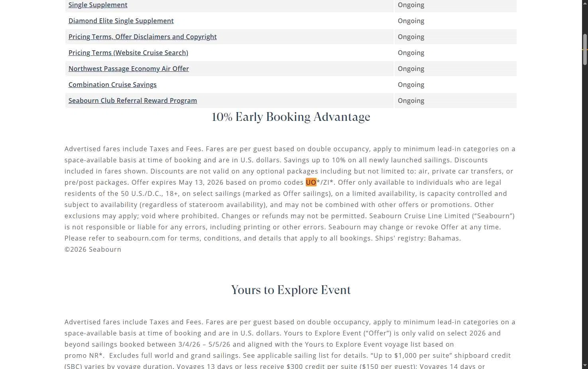588x369 pixels.
Task: Click the Yours to Explore Event heading
Action: point(291,290)
